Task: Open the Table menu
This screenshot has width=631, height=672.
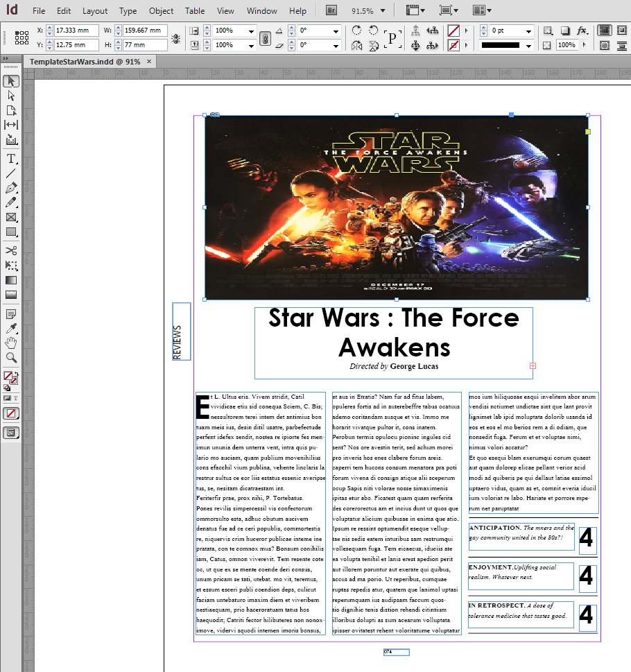Action: (x=194, y=10)
